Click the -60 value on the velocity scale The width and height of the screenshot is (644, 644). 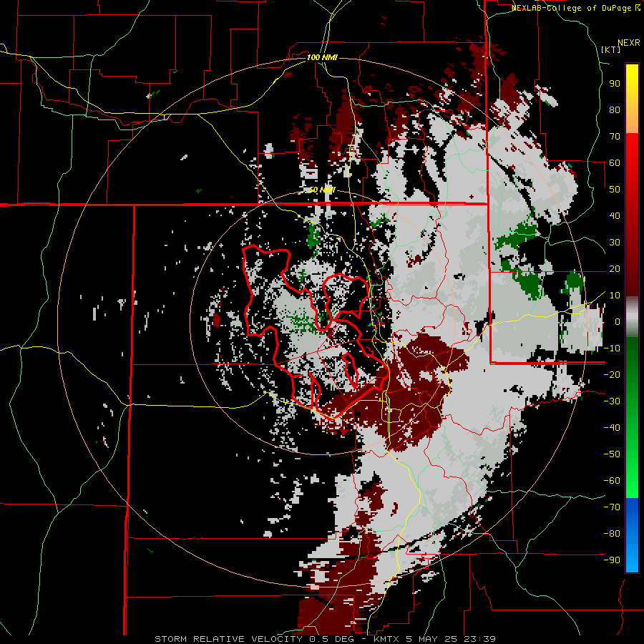pos(612,481)
